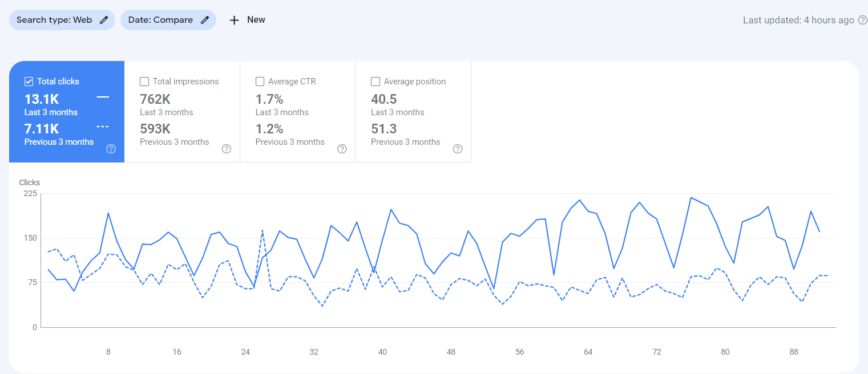Enable the Total impressions checkbox
868x374 pixels.
pyautogui.click(x=144, y=82)
